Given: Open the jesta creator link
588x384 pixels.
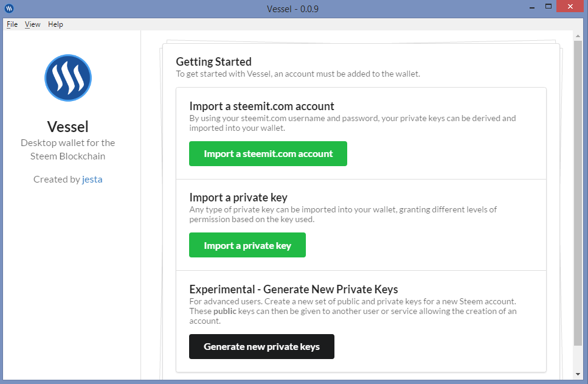Looking at the screenshot, I should (x=92, y=180).
